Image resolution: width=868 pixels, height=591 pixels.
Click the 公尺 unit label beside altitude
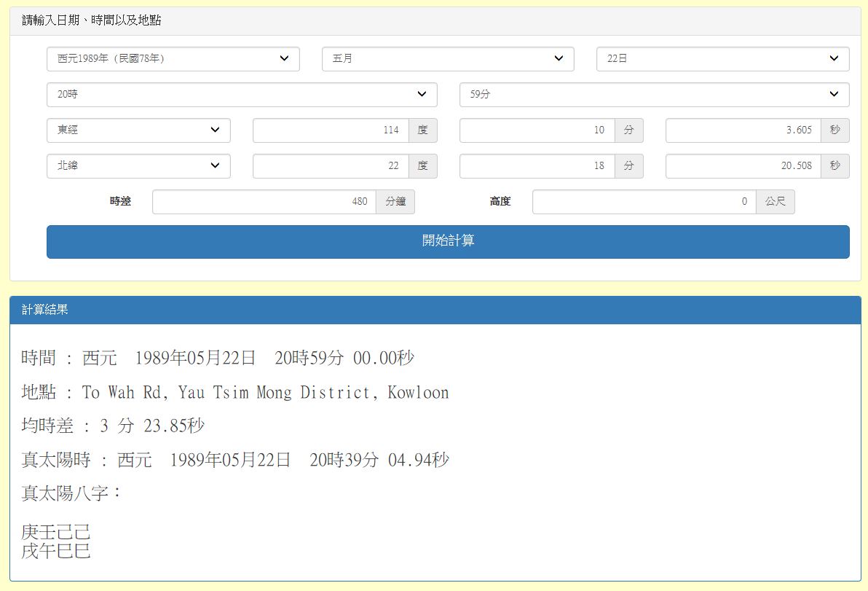click(x=775, y=202)
